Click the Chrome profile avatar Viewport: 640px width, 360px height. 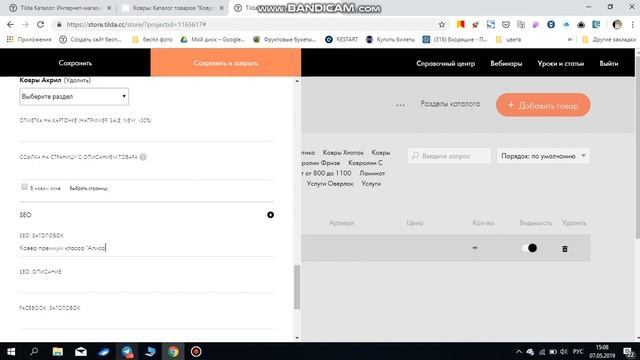pos(617,24)
